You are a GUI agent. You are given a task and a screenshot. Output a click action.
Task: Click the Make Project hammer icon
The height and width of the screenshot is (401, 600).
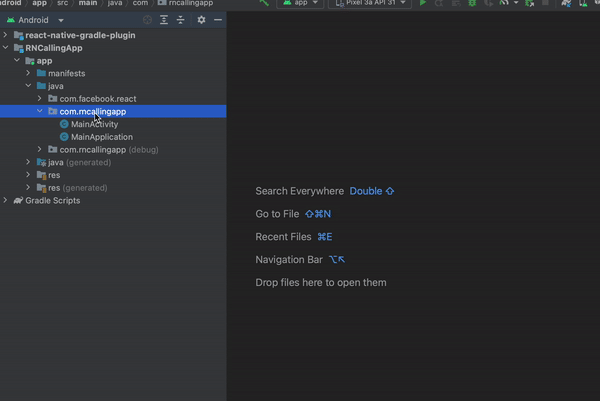pos(264,3)
